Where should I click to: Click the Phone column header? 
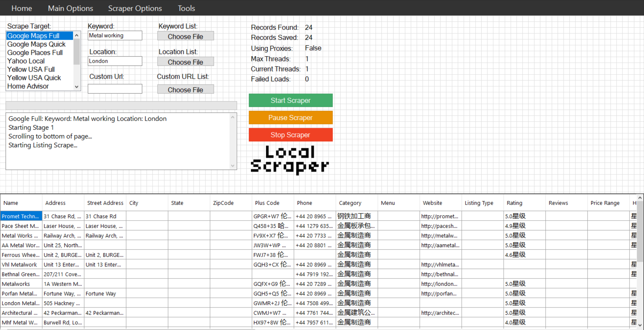(x=315, y=203)
